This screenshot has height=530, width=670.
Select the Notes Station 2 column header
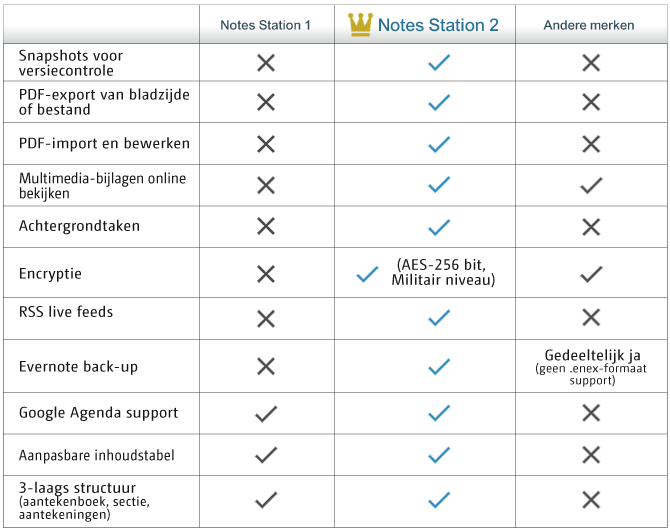tap(437, 25)
